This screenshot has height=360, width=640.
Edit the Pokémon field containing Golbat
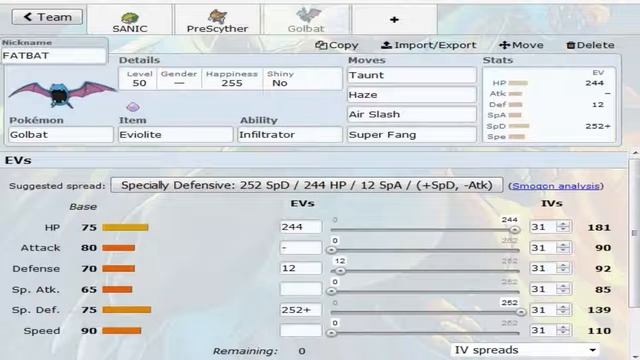(x=61, y=135)
